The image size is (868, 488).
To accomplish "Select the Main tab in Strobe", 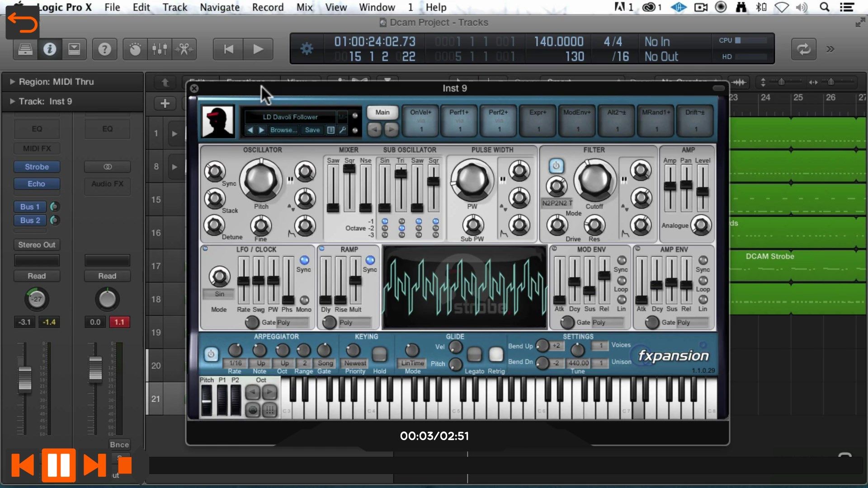I will pos(382,113).
